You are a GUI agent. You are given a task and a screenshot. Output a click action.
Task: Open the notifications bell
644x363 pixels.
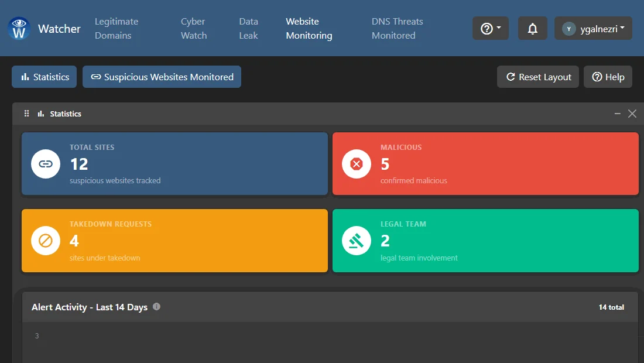click(x=532, y=28)
